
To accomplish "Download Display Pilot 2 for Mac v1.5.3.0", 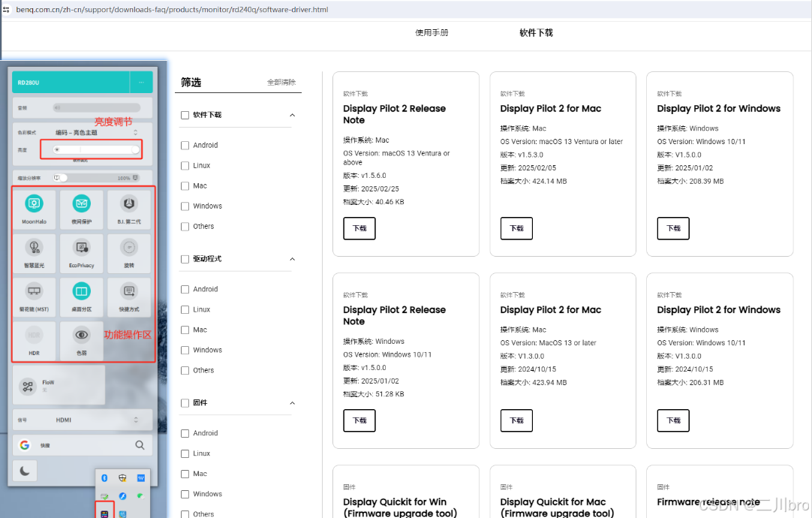I will (516, 228).
